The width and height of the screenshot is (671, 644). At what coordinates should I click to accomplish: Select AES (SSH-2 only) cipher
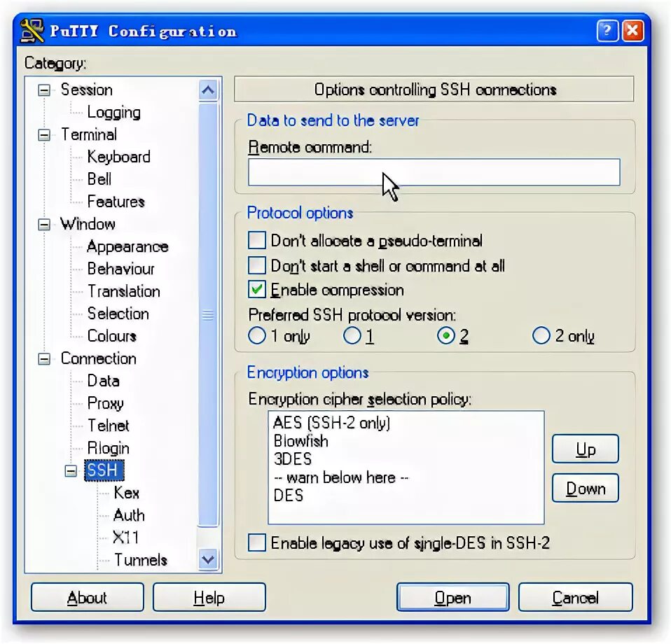[332, 423]
